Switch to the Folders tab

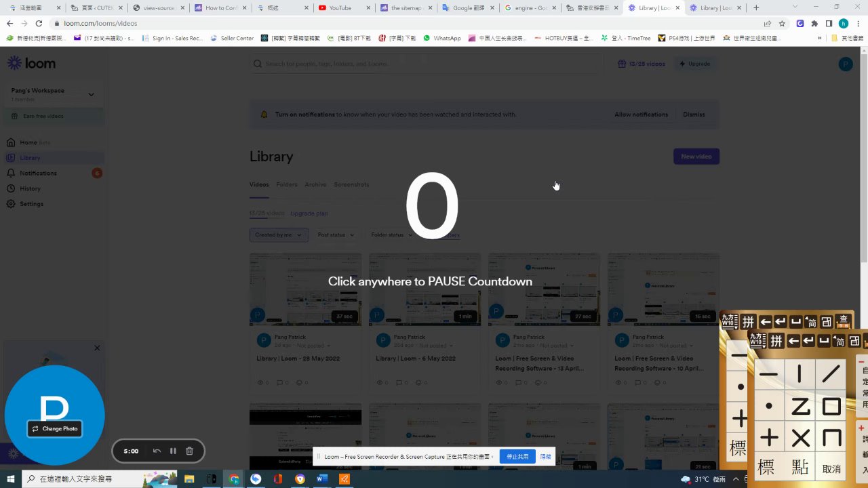point(286,184)
